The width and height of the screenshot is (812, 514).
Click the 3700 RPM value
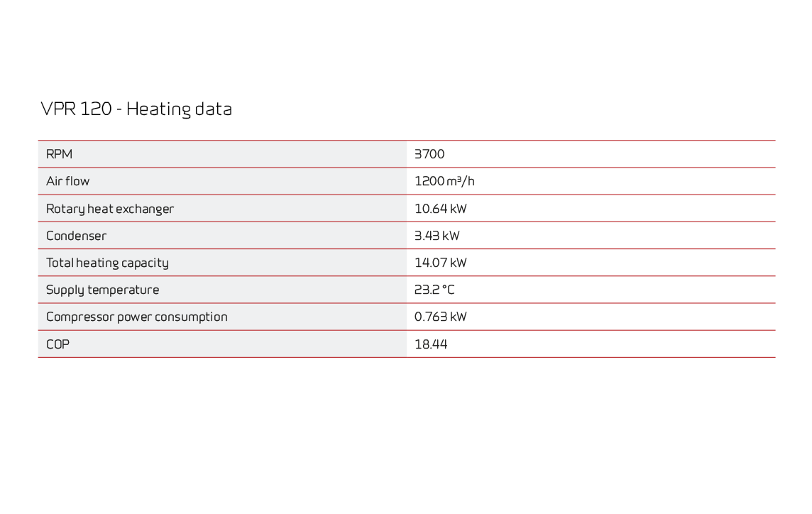429,154
